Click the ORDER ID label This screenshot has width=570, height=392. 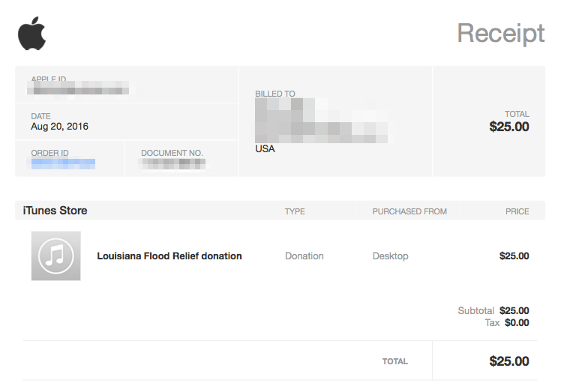(x=49, y=153)
